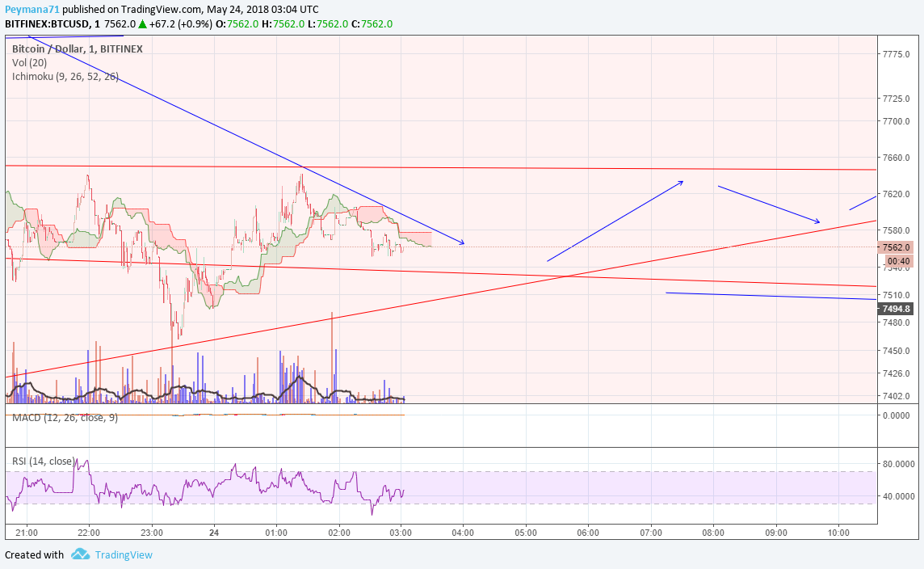The width and height of the screenshot is (924, 569).
Task: Click the 7426.0 price axis value
Action: 896,373
